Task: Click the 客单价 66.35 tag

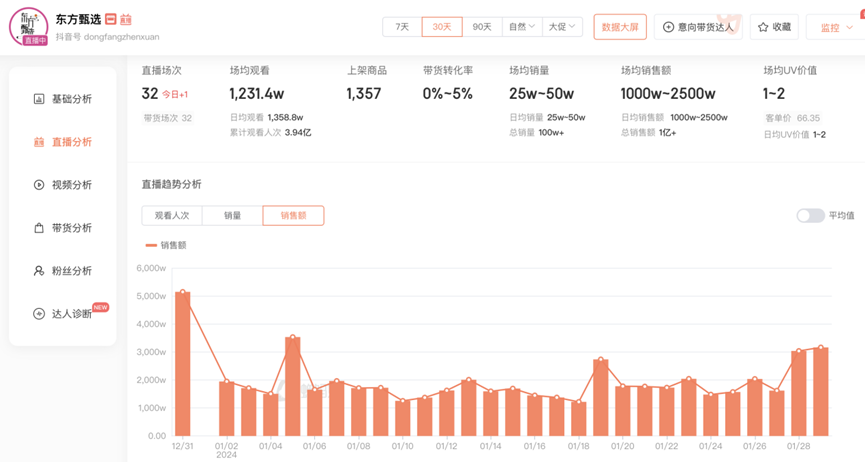Action: pos(793,118)
